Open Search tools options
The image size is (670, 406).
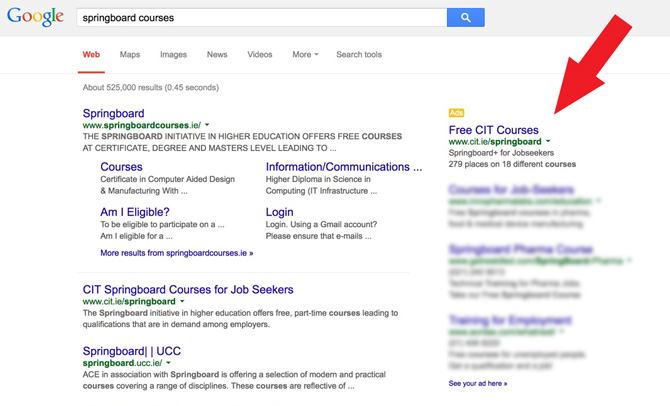(x=359, y=55)
